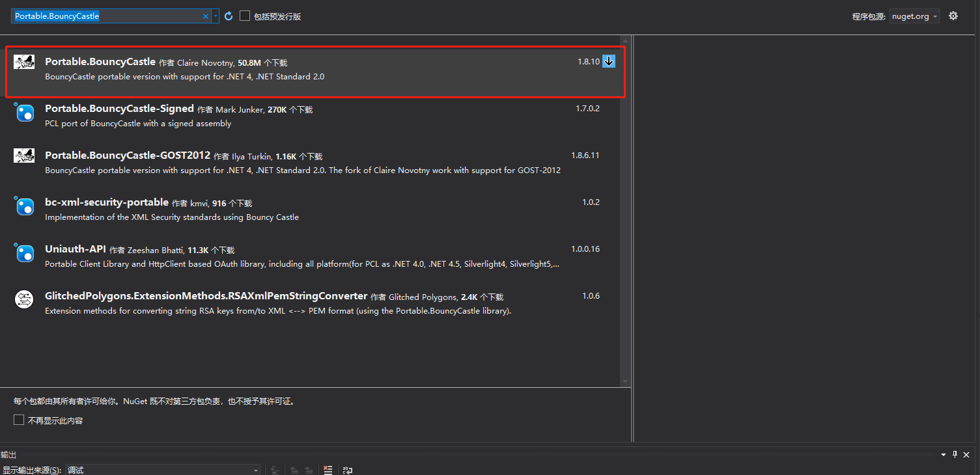Toggle word wrap in output panel
Image resolution: width=980 pixels, height=475 pixels.
pos(348,470)
